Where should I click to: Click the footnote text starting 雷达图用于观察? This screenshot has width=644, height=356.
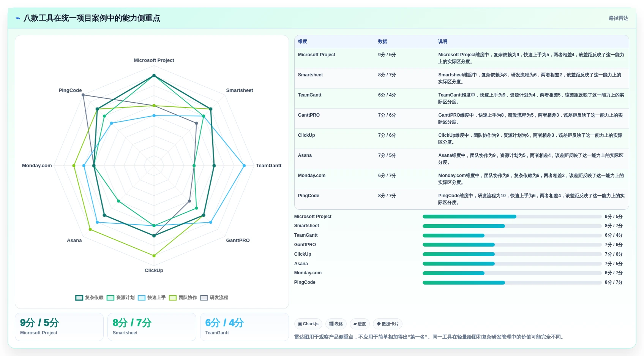pos(429,337)
